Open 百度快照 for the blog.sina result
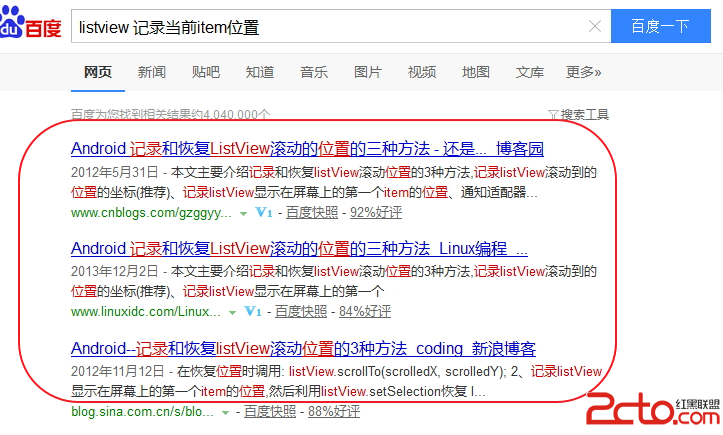Image resolution: width=723 pixels, height=435 pixels. pos(270,411)
